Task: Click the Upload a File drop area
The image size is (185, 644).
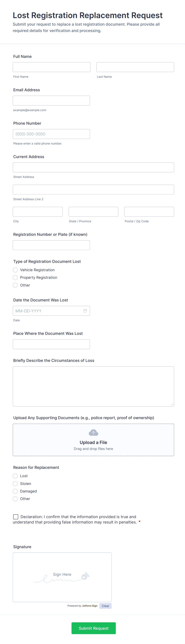Action: coord(93,440)
